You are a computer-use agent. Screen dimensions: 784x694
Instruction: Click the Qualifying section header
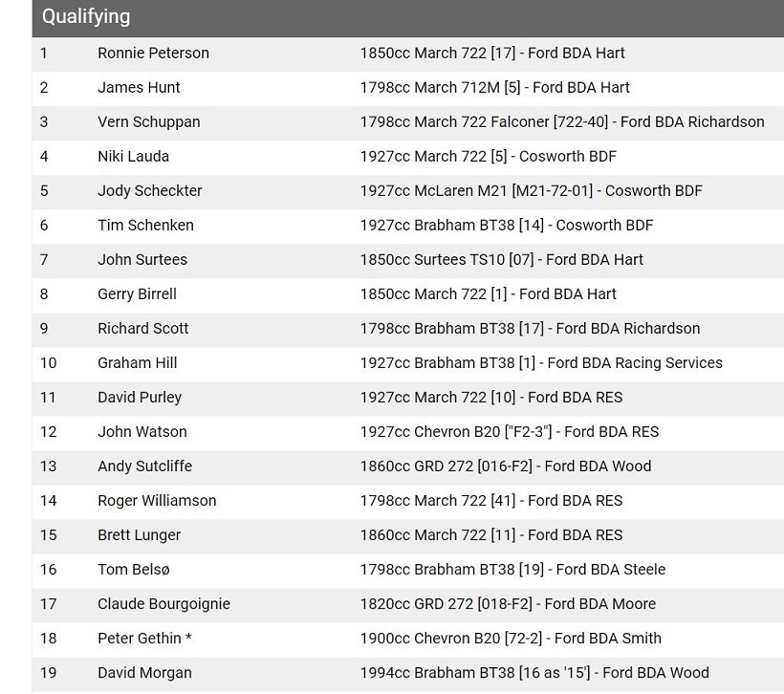(86, 17)
